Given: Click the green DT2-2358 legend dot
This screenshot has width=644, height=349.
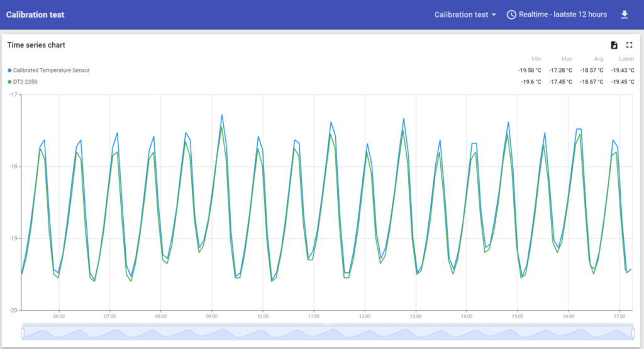Looking at the screenshot, I should [9, 82].
